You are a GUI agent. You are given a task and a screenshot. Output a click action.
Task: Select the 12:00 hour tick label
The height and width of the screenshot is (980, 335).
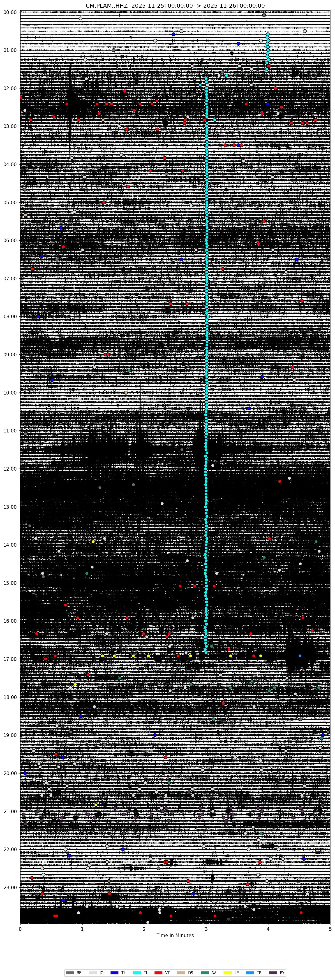10,469
